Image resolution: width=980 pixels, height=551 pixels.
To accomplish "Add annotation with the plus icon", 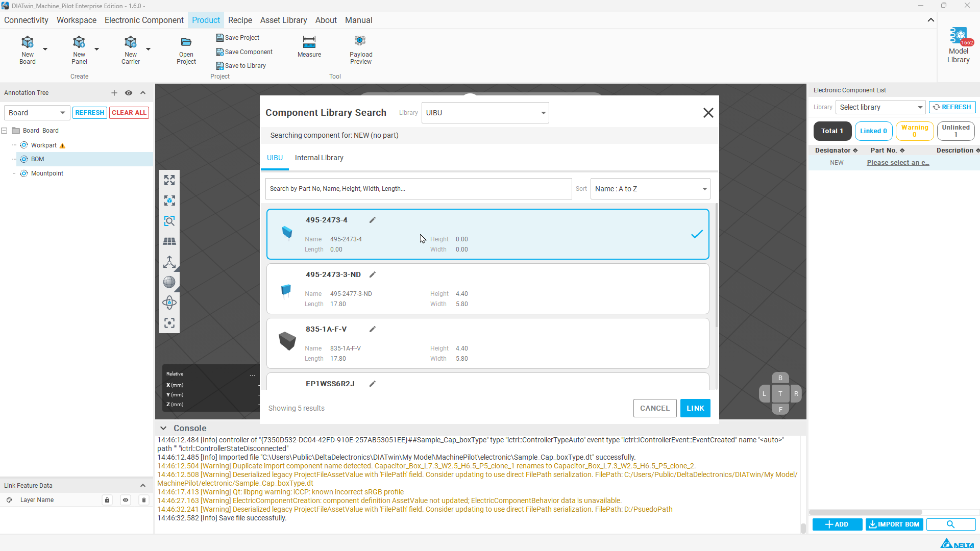I will 114,93.
